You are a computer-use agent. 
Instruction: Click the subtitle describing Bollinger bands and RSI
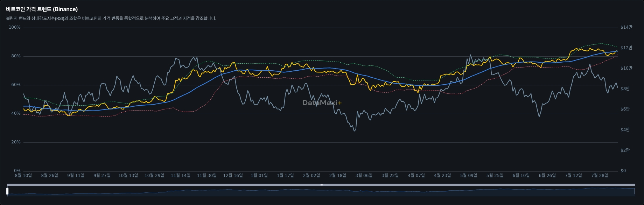tap(111, 18)
